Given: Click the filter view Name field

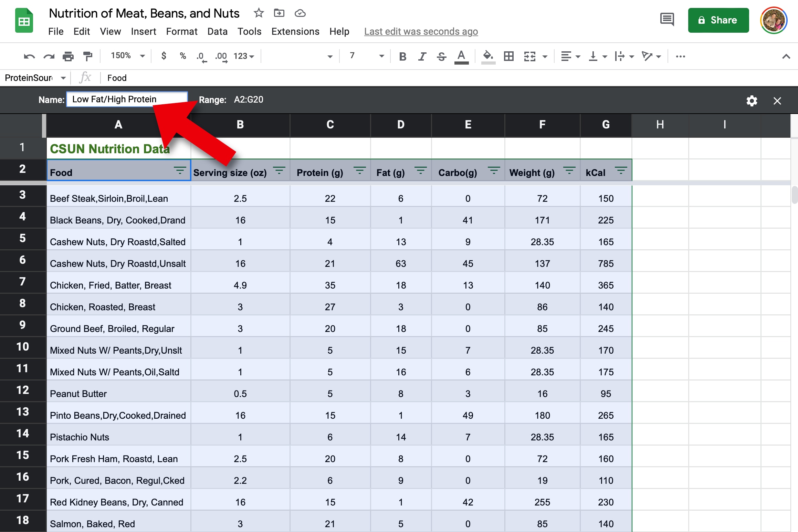Looking at the screenshot, I should click(x=127, y=100).
